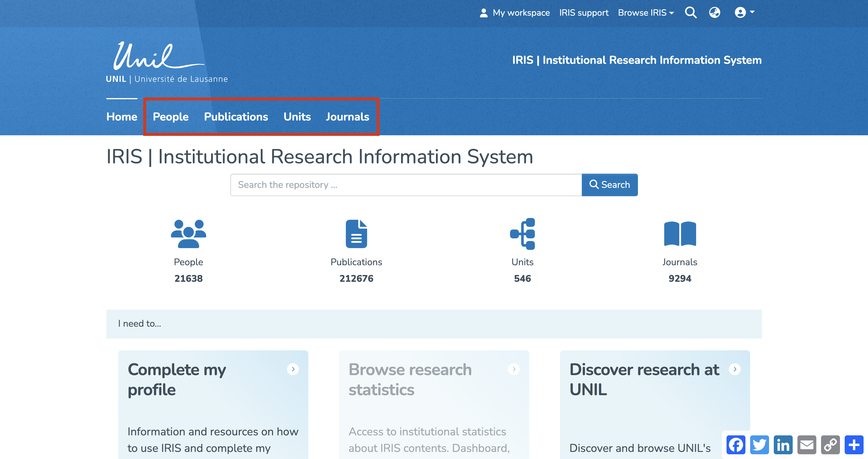The height and width of the screenshot is (459, 868).
Task: Share page via Twitter icon
Action: (759, 445)
